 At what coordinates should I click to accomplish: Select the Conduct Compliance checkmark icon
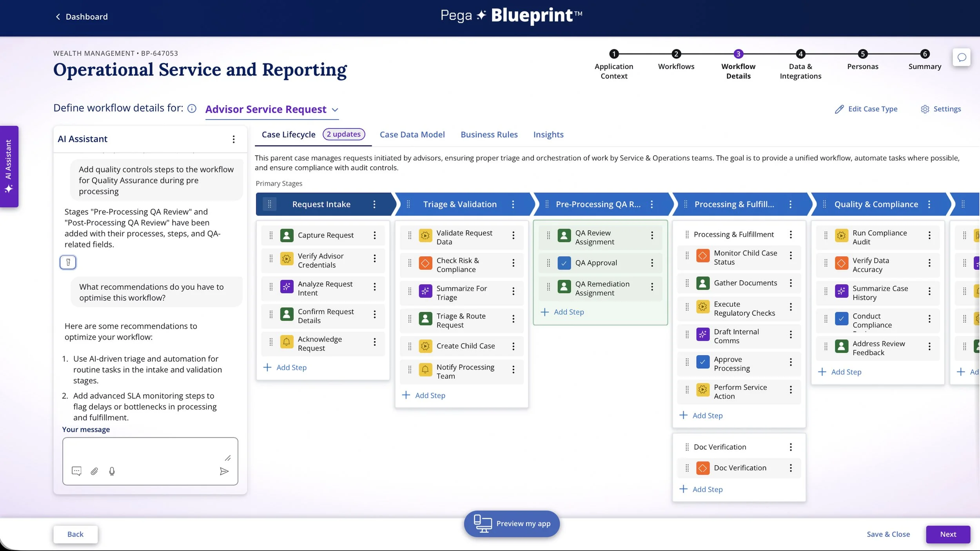pos(841,319)
